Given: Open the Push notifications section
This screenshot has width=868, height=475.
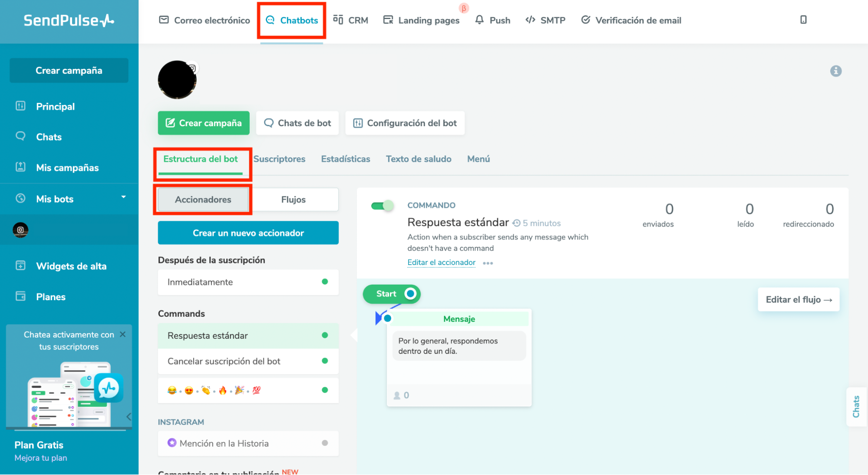Looking at the screenshot, I should point(492,20).
